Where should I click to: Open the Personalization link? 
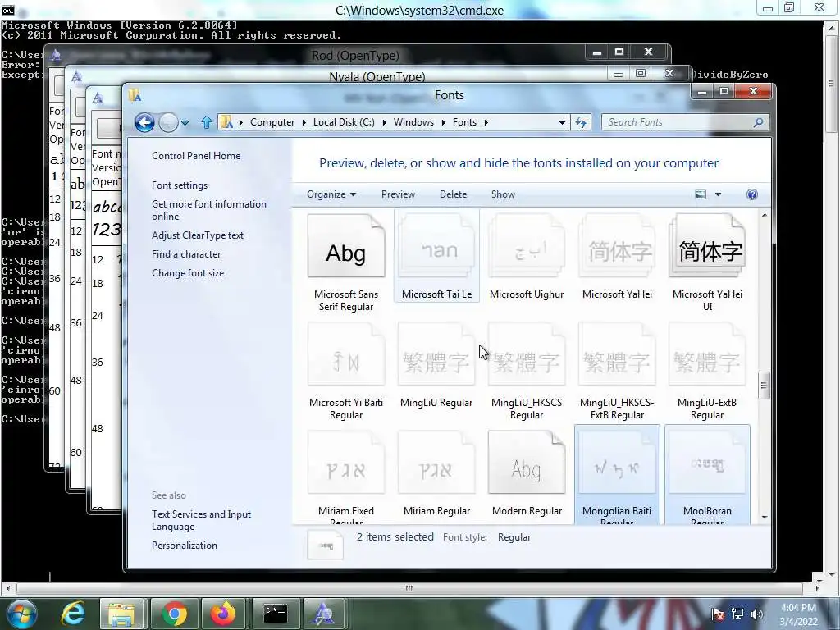tap(185, 546)
